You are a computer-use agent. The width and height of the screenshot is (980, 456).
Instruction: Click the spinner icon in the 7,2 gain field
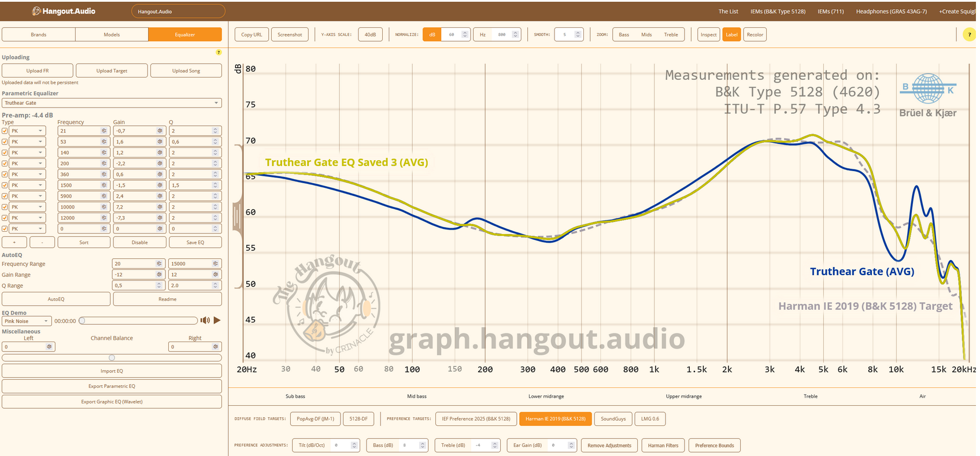160,207
